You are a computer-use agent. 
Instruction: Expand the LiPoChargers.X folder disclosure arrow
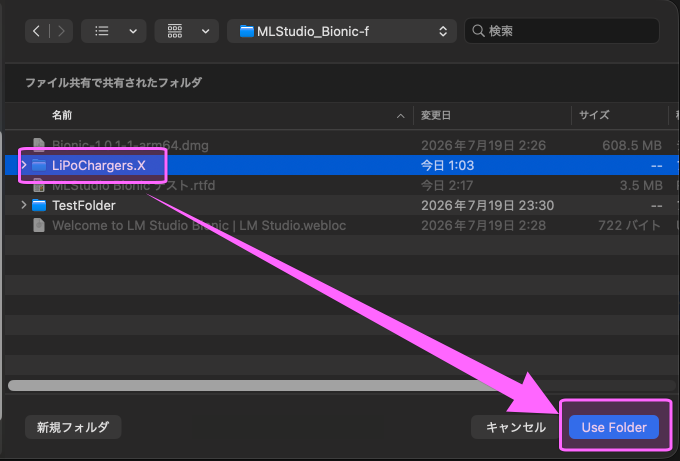tap(24, 165)
